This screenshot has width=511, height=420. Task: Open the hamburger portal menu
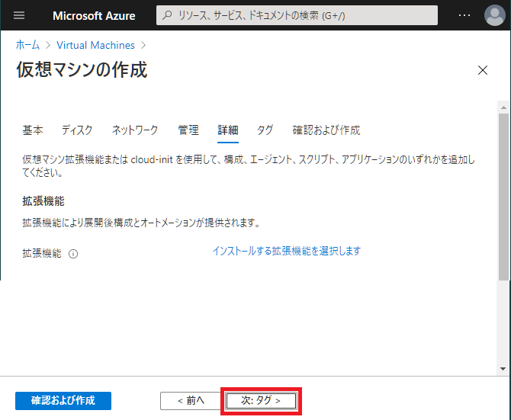(x=20, y=16)
